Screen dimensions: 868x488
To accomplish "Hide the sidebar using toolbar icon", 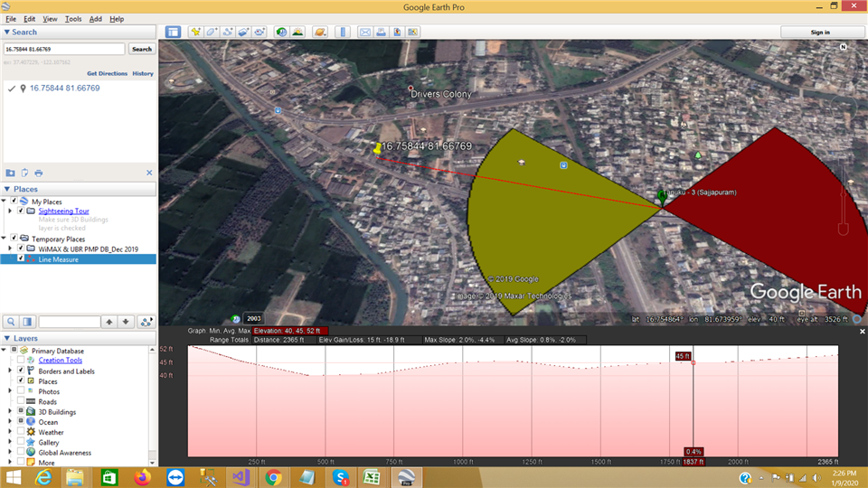I will click(173, 32).
